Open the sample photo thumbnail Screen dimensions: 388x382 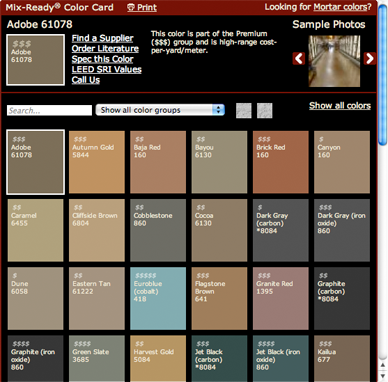(x=334, y=61)
